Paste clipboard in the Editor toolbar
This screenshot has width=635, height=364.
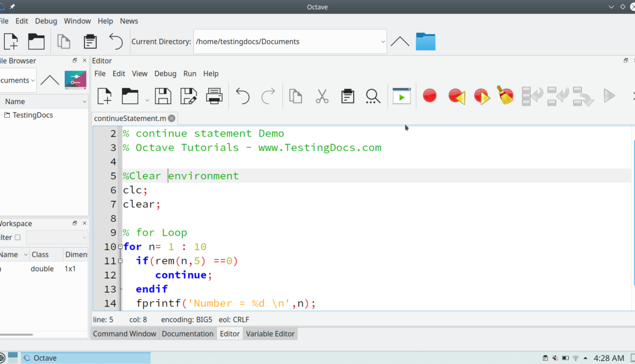tap(348, 96)
